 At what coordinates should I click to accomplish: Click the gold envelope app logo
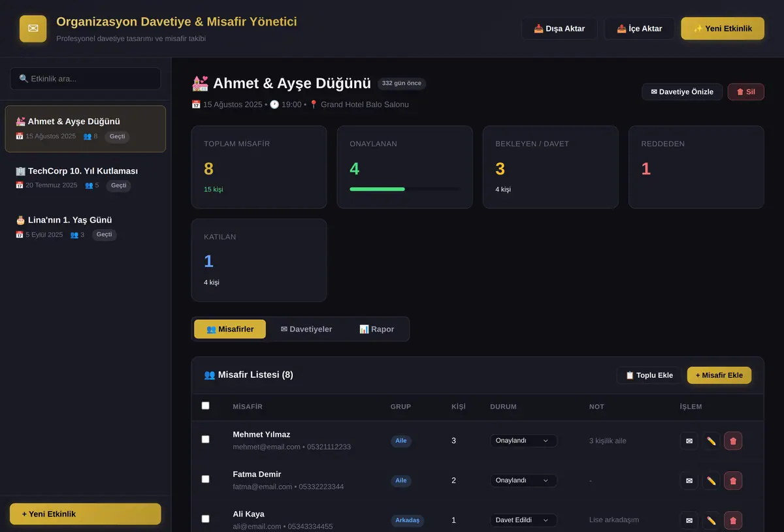(33, 29)
